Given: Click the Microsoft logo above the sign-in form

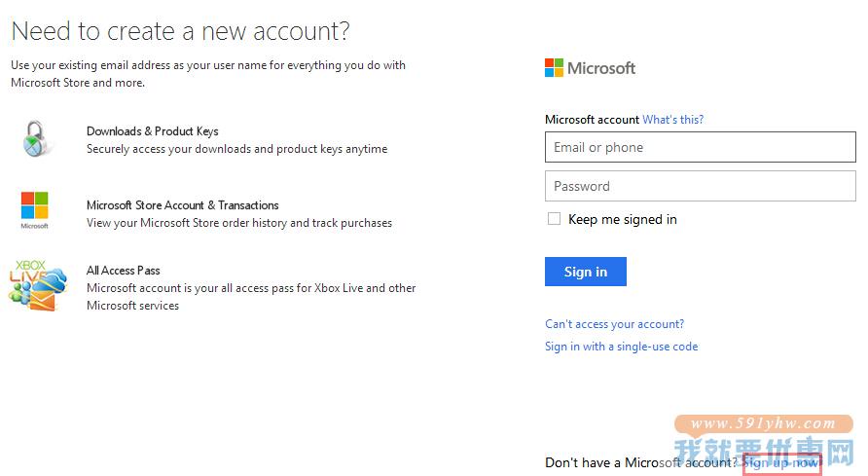Looking at the screenshot, I should pyautogui.click(x=590, y=68).
